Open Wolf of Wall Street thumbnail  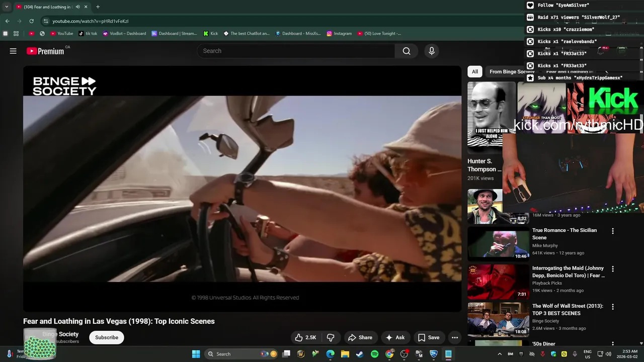coord(498,320)
